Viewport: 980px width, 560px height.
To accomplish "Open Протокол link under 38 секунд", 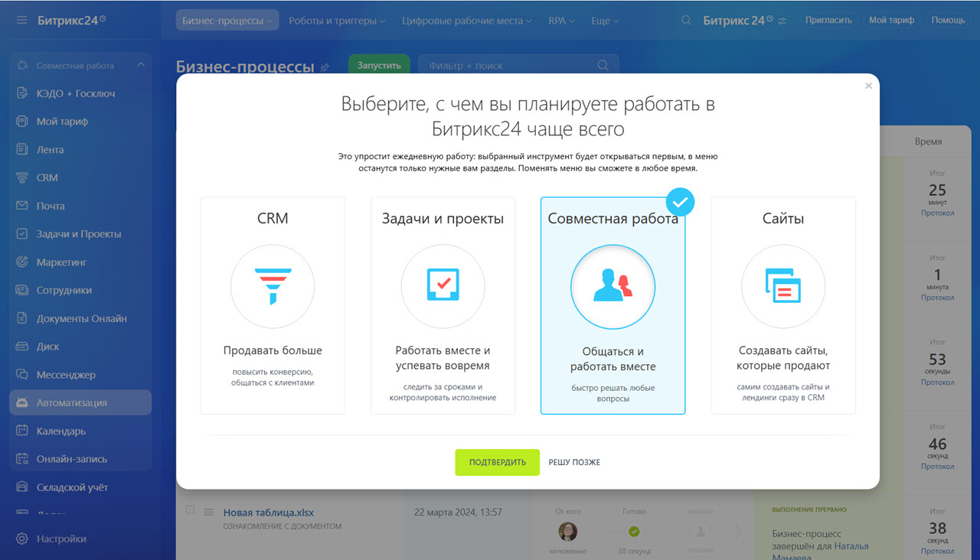I will (938, 551).
